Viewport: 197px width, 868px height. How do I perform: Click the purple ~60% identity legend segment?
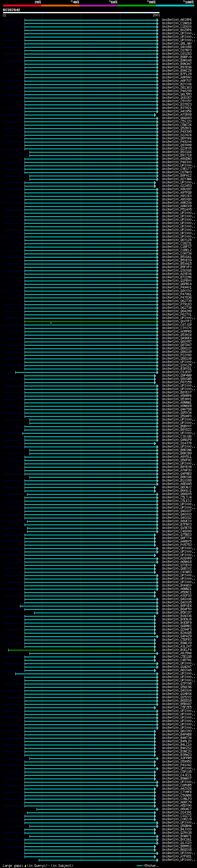[99, 6]
